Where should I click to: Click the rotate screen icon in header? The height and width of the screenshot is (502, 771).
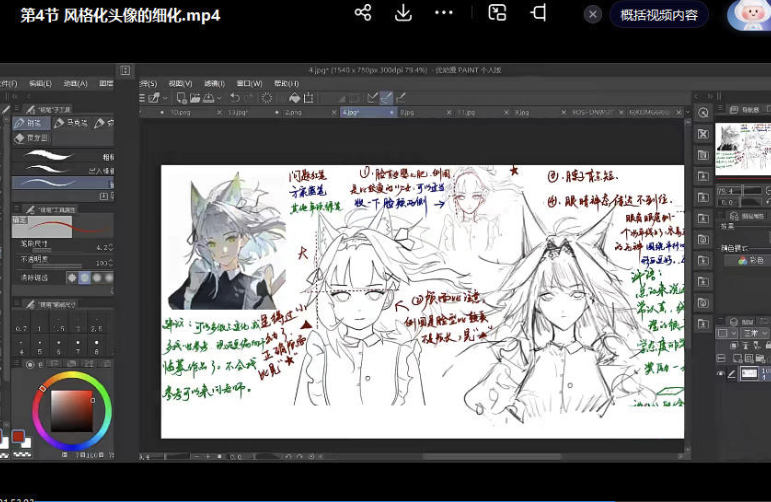[538, 12]
